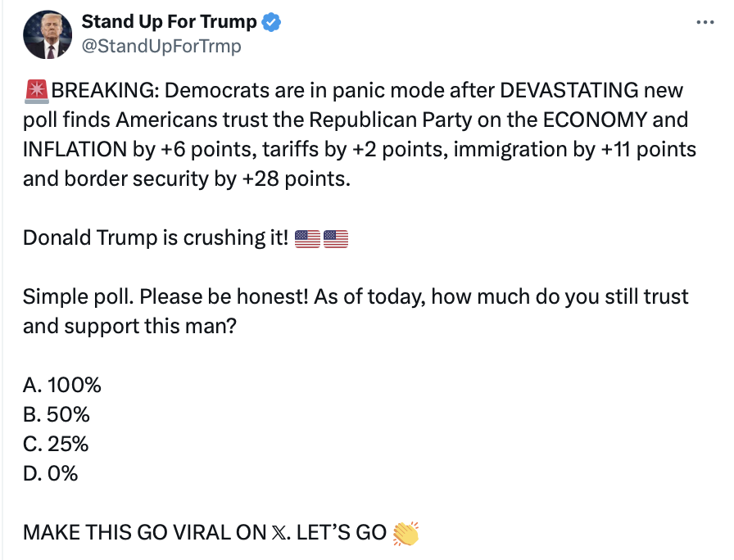Open the tweet's three-dot more options menu
Screen dimensions: 734x560
click(704, 23)
